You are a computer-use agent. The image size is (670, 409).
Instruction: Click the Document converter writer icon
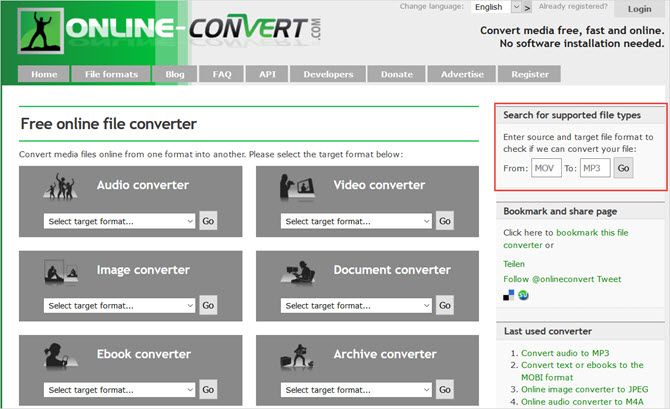299,272
